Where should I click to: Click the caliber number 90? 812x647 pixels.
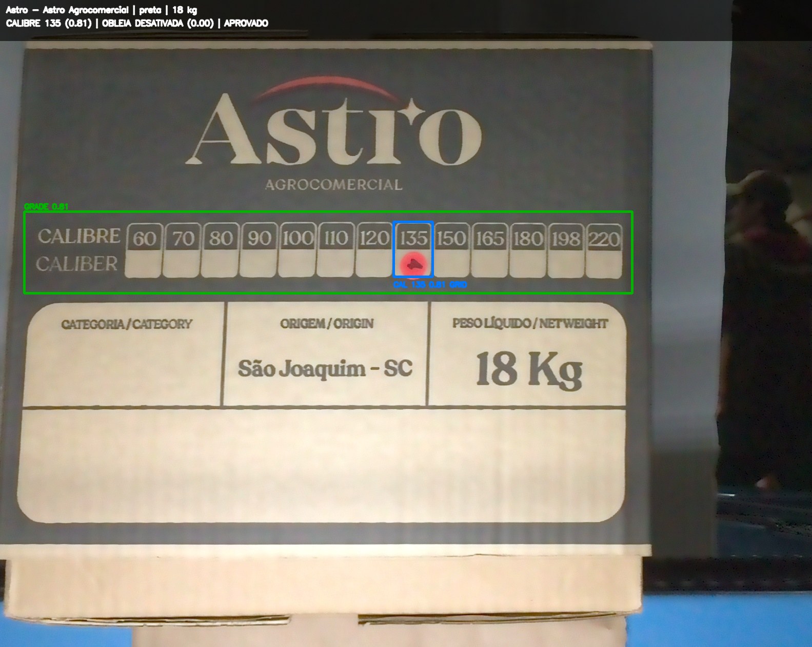(x=260, y=238)
